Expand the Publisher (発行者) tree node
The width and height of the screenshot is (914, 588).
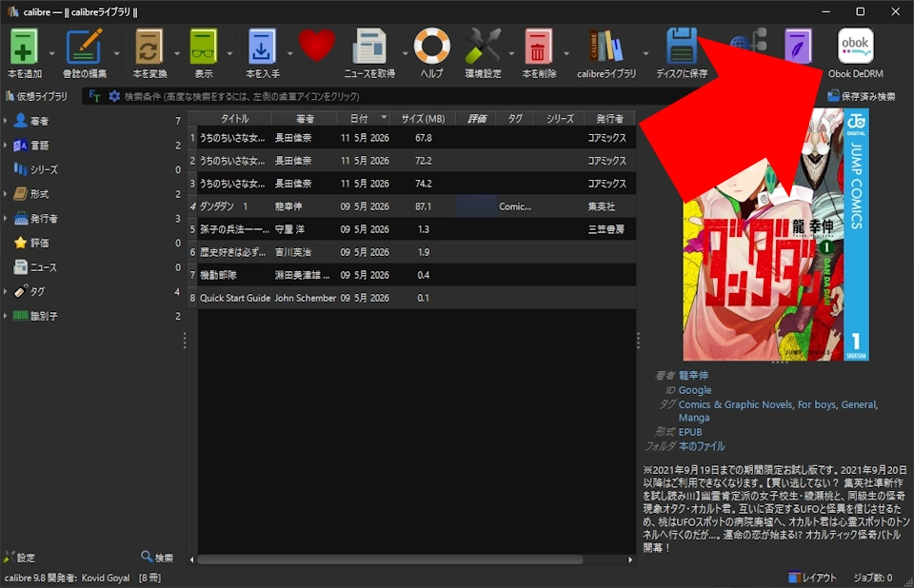click(6, 218)
